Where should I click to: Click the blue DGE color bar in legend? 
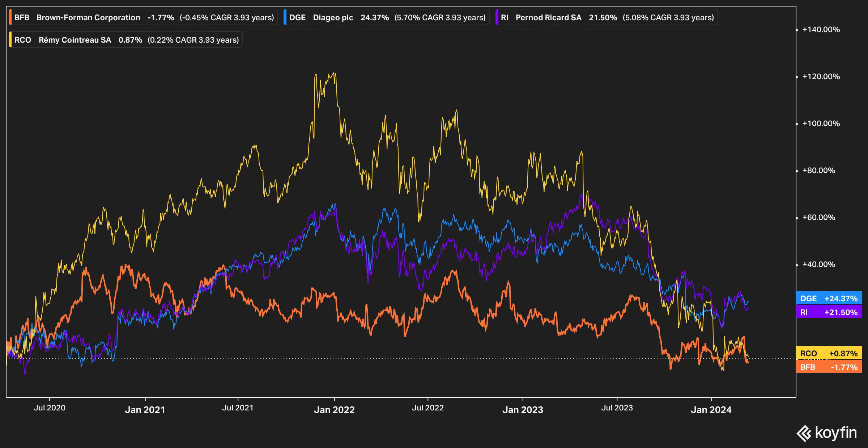[285, 17]
